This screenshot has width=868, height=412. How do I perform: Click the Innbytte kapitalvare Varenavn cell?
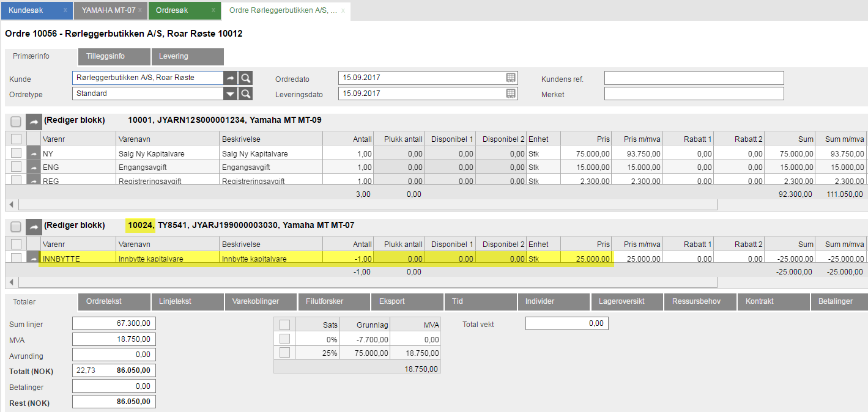pyautogui.click(x=168, y=259)
